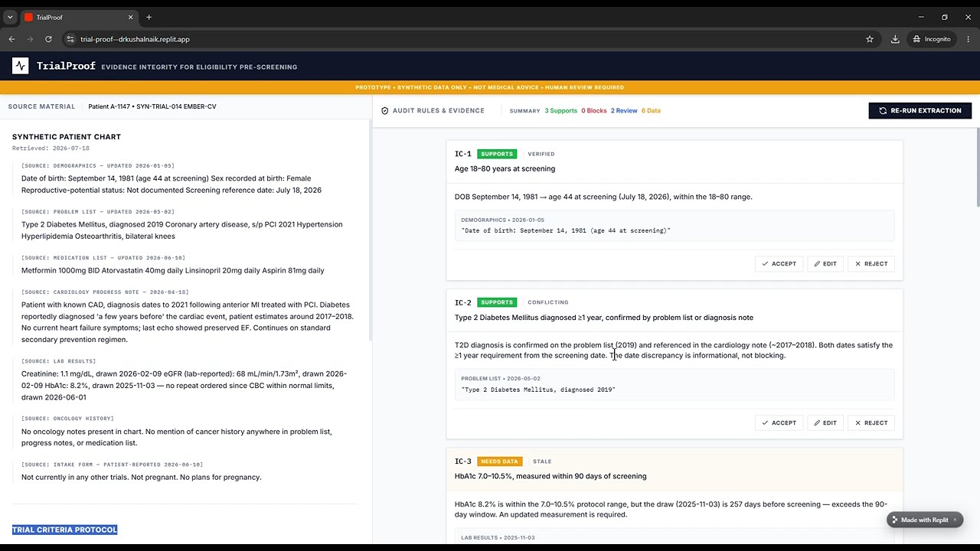This screenshot has height=551, width=980.
Task: Edit the IC-1 age criterion
Action: click(x=825, y=263)
